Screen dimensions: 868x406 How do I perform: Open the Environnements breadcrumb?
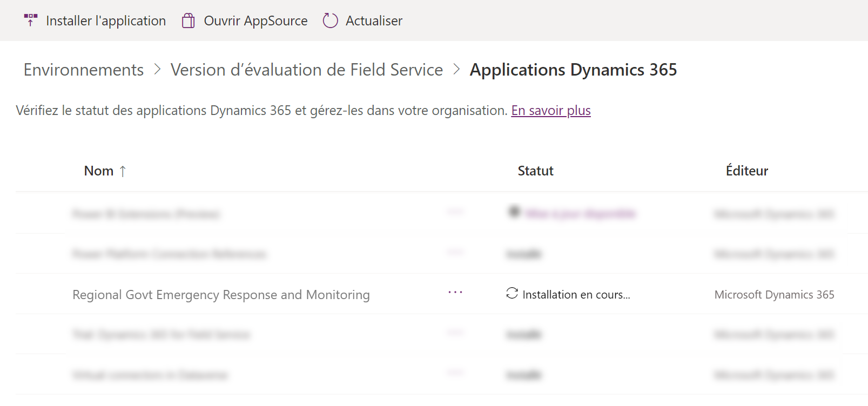[x=84, y=70]
